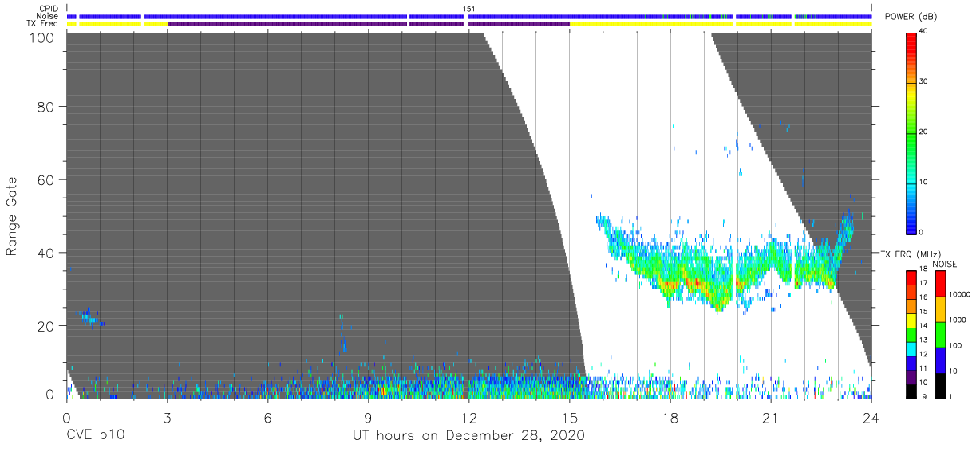Select the purple 10–11 MHz swatch in the TX FRQ legend

(x=911, y=375)
